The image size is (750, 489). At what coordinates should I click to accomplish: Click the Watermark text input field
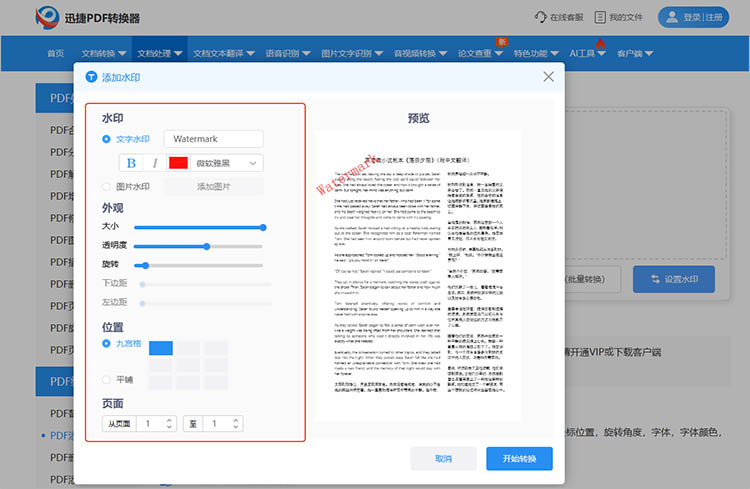click(213, 139)
